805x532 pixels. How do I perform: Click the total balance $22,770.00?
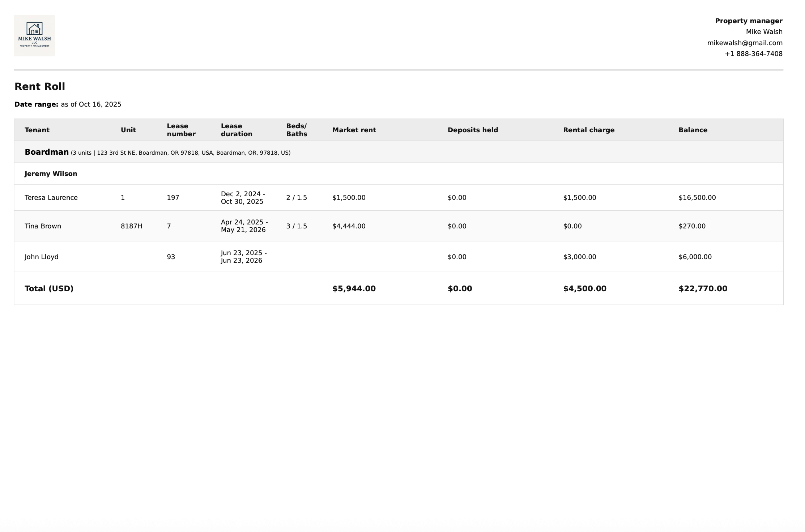tap(703, 289)
